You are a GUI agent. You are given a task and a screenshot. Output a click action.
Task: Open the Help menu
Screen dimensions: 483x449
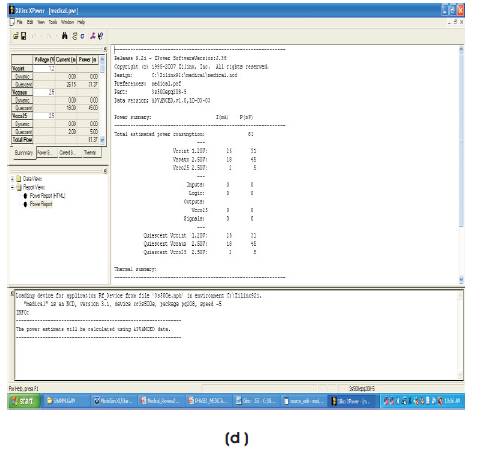pos(81,22)
